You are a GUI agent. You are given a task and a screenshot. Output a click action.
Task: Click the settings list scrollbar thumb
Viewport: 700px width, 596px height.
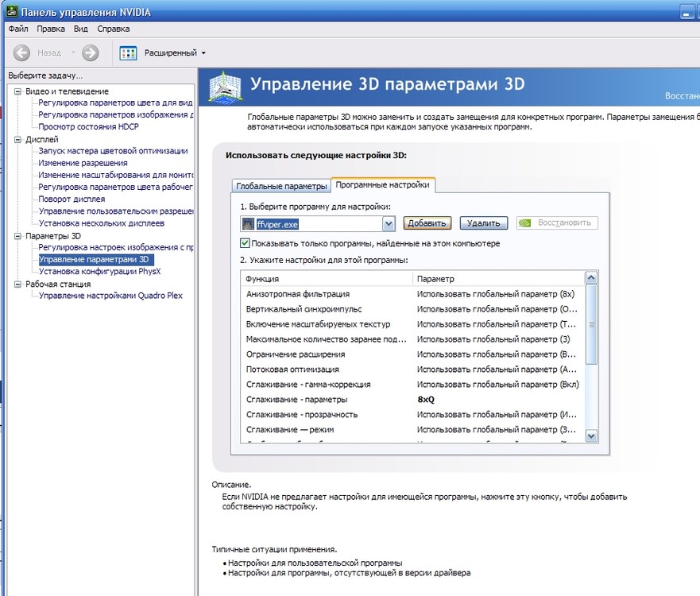(x=591, y=324)
